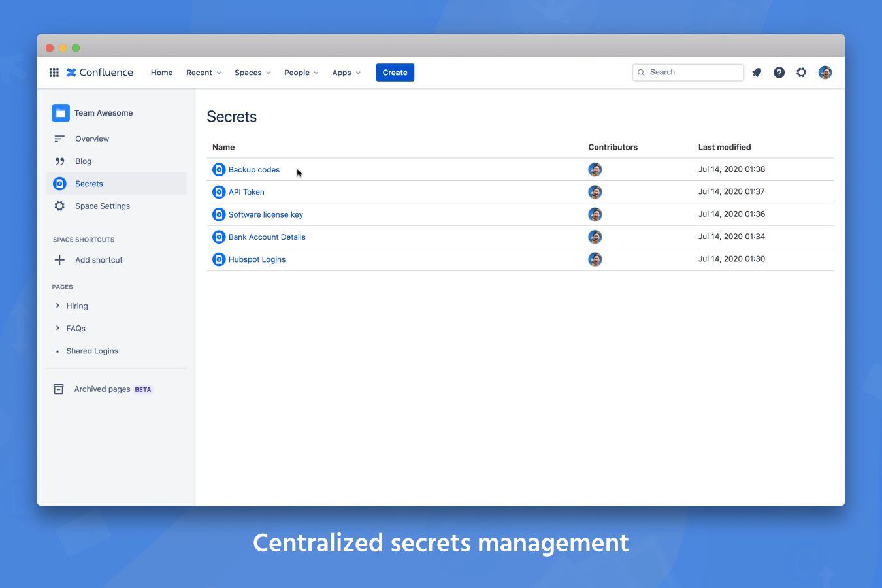Viewport: 882px width, 588px height.
Task: Click date 'Jul 14, 2020 01:30'
Action: [x=732, y=259]
